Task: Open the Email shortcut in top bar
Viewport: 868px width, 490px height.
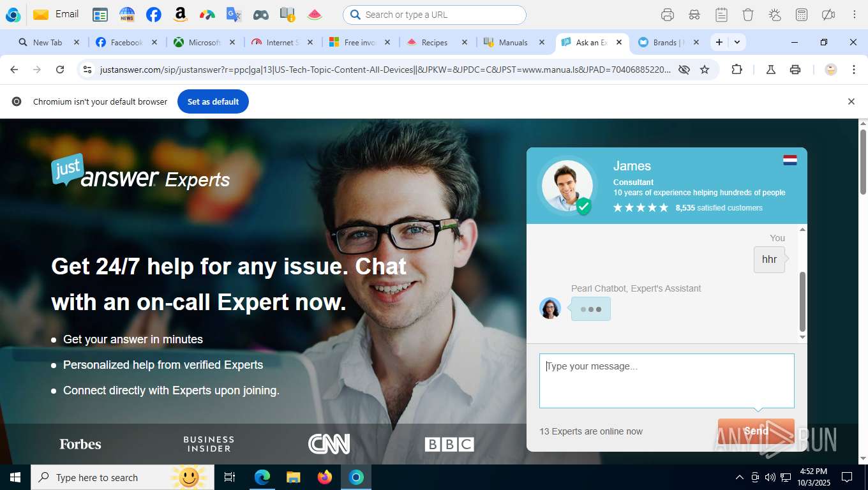Action: [56, 14]
